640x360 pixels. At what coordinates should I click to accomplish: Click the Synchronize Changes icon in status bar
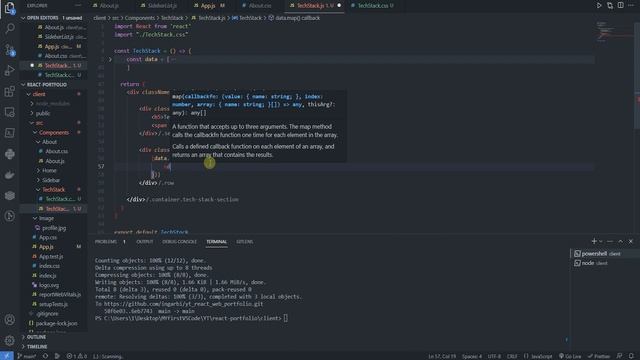(45, 356)
